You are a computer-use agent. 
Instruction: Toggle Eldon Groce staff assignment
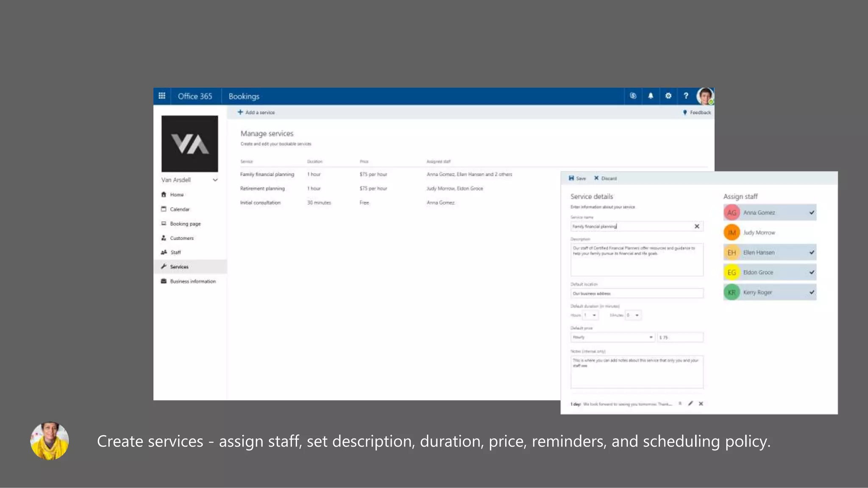click(770, 272)
